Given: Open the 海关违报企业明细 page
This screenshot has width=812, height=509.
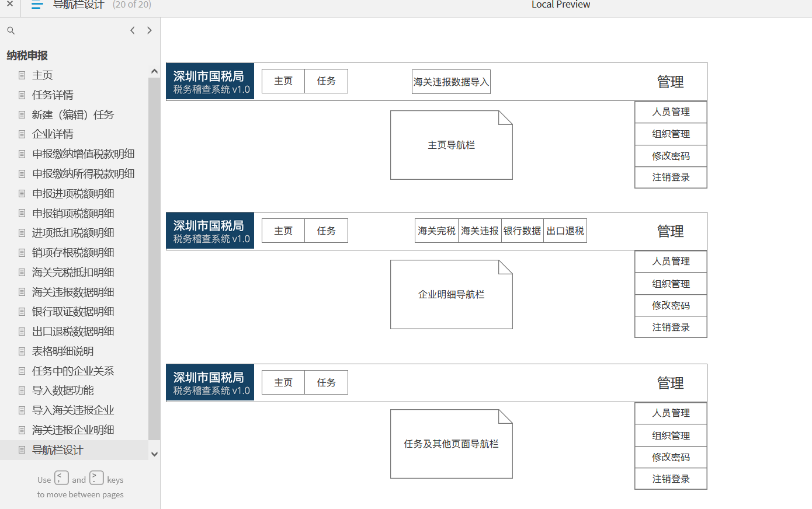Looking at the screenshot, I should 73,430.
